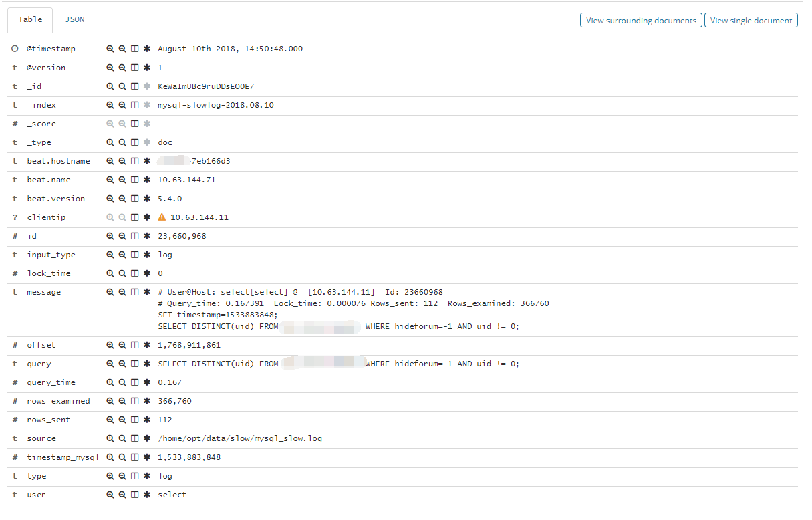Open View surrounding documents
The height and width of the screenshot is (520, 812).
click(641, 21)
